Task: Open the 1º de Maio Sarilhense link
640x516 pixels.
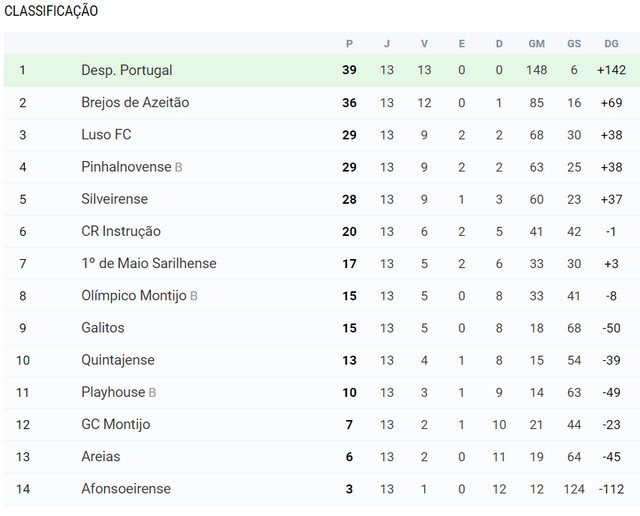Action: tap(149, 263)
